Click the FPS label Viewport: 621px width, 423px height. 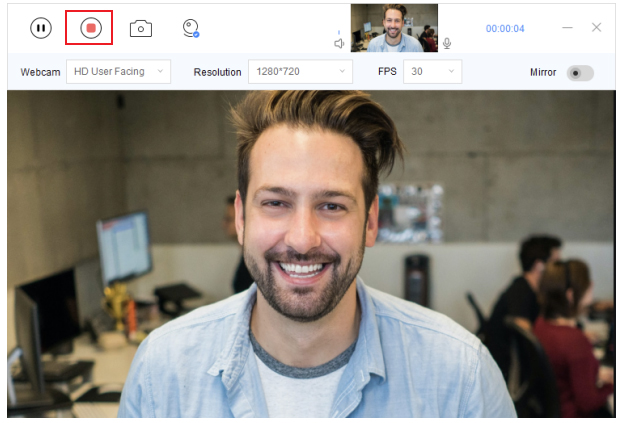coord(387,72)
